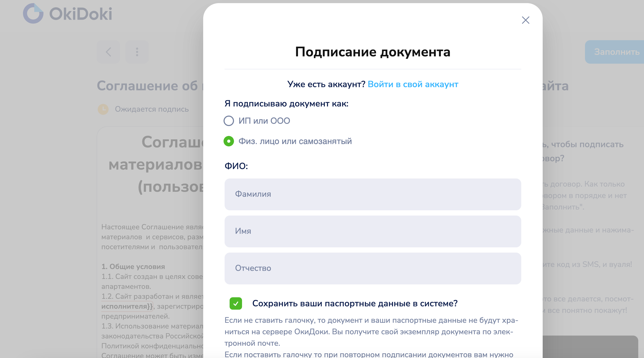Focus the Фамилия input field
The image size is (644, 358).
coord(373,194)
